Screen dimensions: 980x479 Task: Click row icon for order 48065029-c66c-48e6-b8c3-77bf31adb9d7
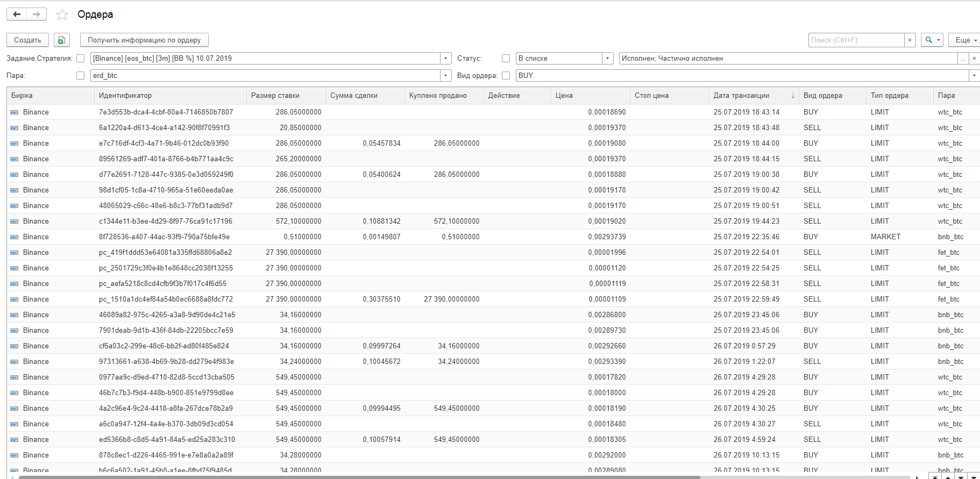15,206
